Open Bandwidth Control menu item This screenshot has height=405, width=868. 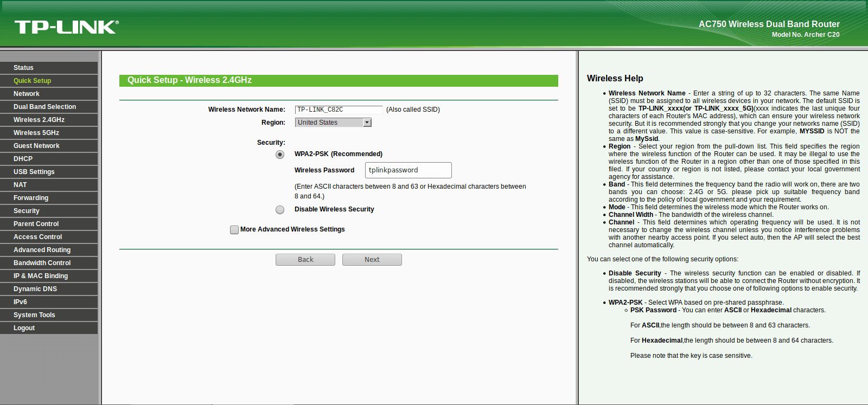coord(49,263)
